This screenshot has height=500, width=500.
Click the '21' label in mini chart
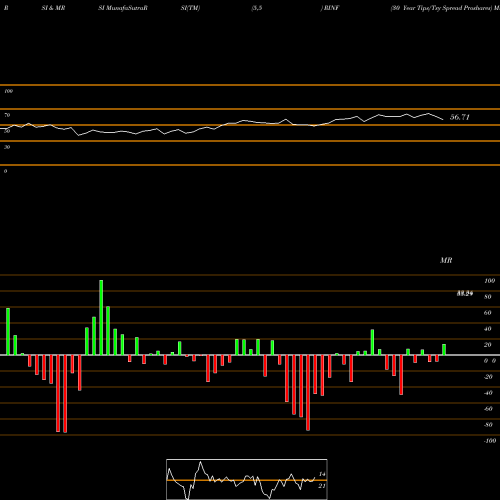[x=322, y=486]
